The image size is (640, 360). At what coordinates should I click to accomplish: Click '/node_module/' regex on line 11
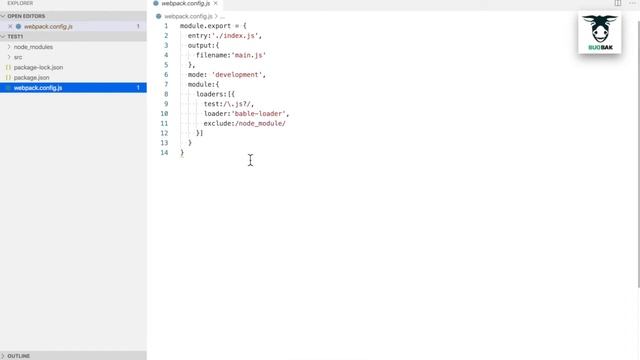click(260, 124)
